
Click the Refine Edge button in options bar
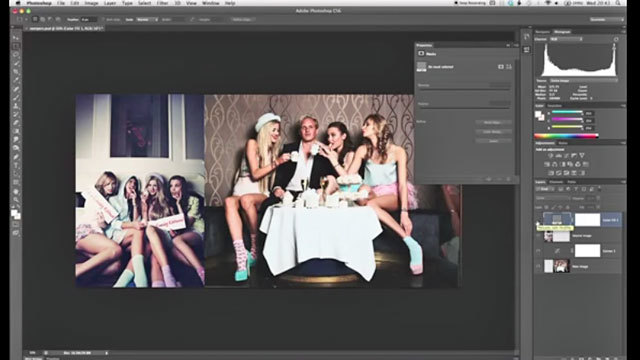tap(242, 20)
